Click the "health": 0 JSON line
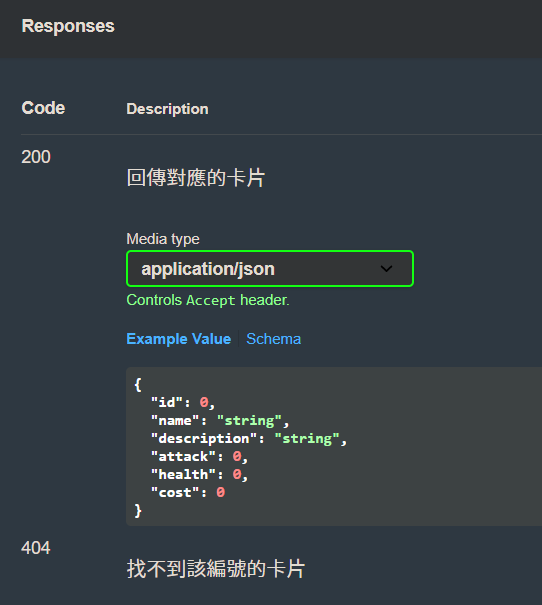 coord(199,475)
